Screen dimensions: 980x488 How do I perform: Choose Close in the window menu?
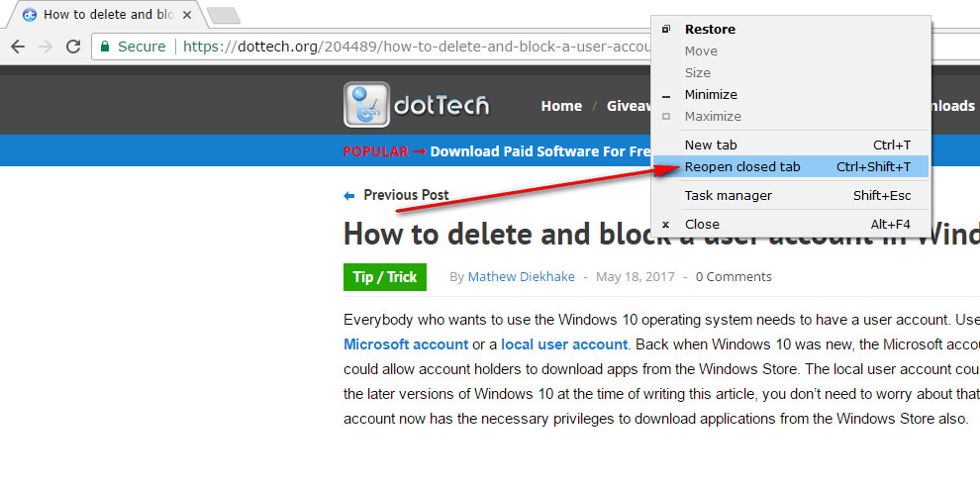point(702,225)
